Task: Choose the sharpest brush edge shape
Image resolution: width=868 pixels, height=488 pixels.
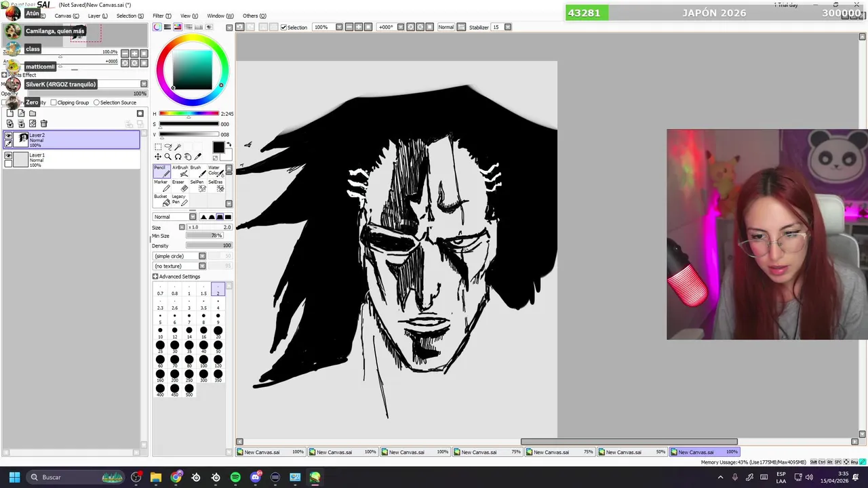Action: 203,217
